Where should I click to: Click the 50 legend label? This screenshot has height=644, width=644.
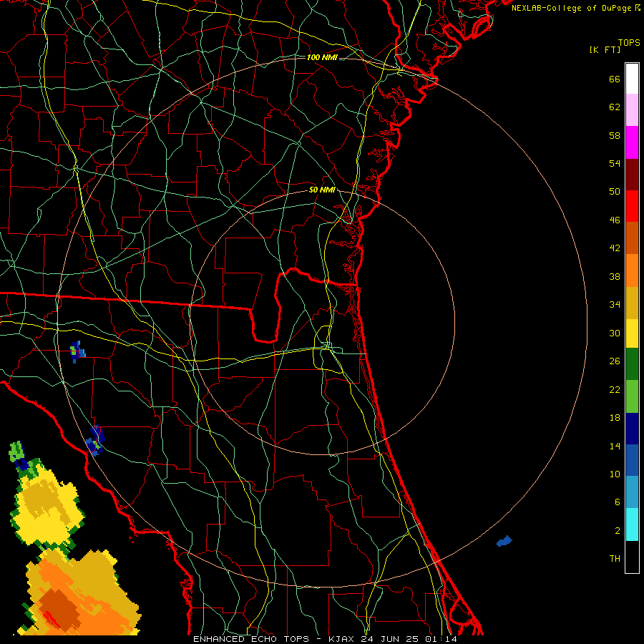[615, 191]
